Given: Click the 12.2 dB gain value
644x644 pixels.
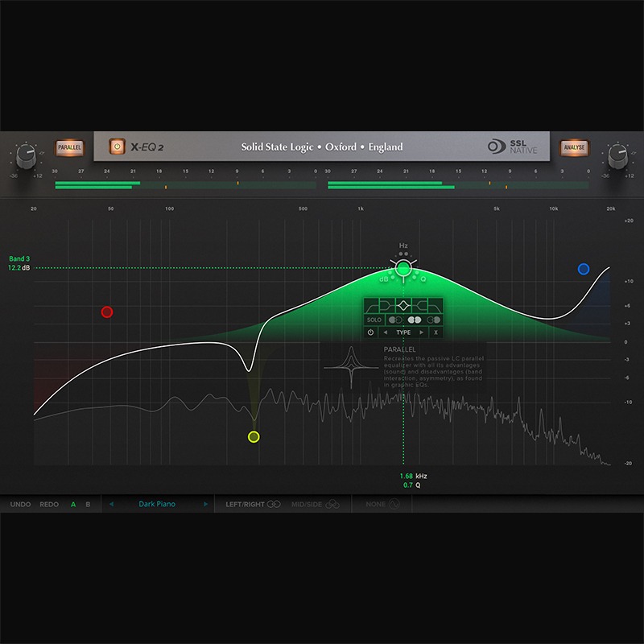Looking at the screenshot, I should click(19, 268).
